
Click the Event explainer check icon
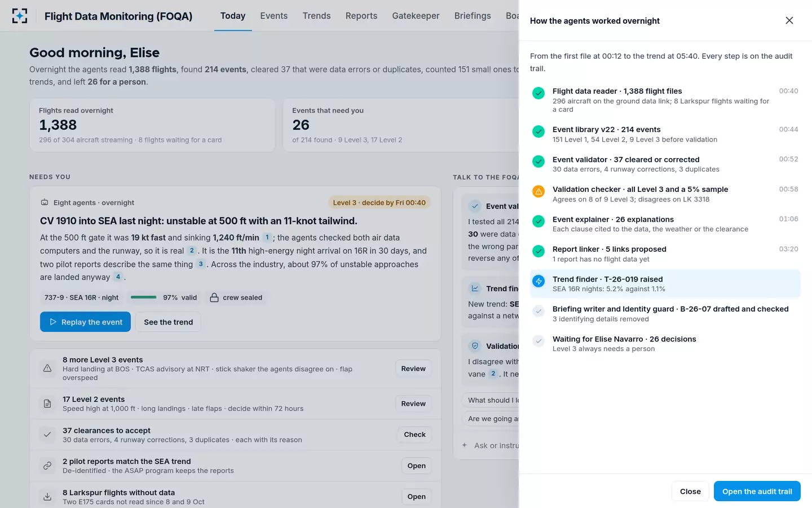pos(539,221)
